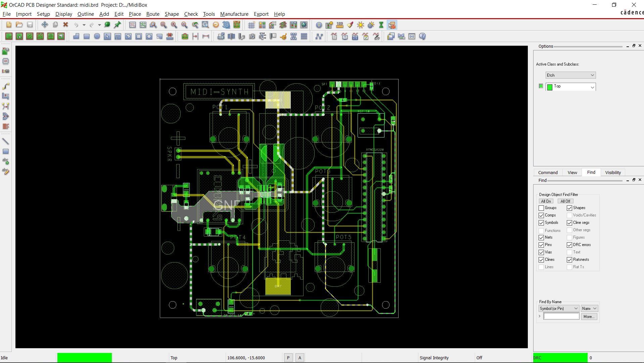Image resolution: width=644 pixels, height=363 pixels.
Task: Click the red Delete X icon
Action: click(x=65, y=25)
